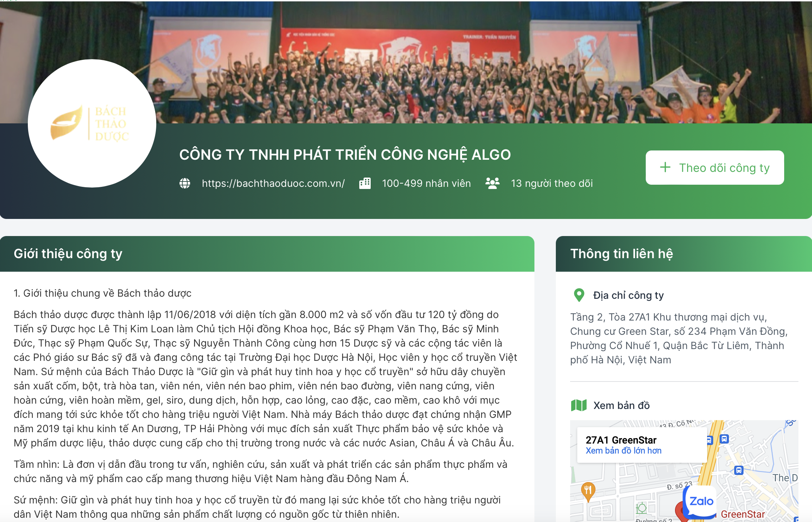Click the globe website icon
This screenshot has width=812, height=522.
tap(185, 183)
